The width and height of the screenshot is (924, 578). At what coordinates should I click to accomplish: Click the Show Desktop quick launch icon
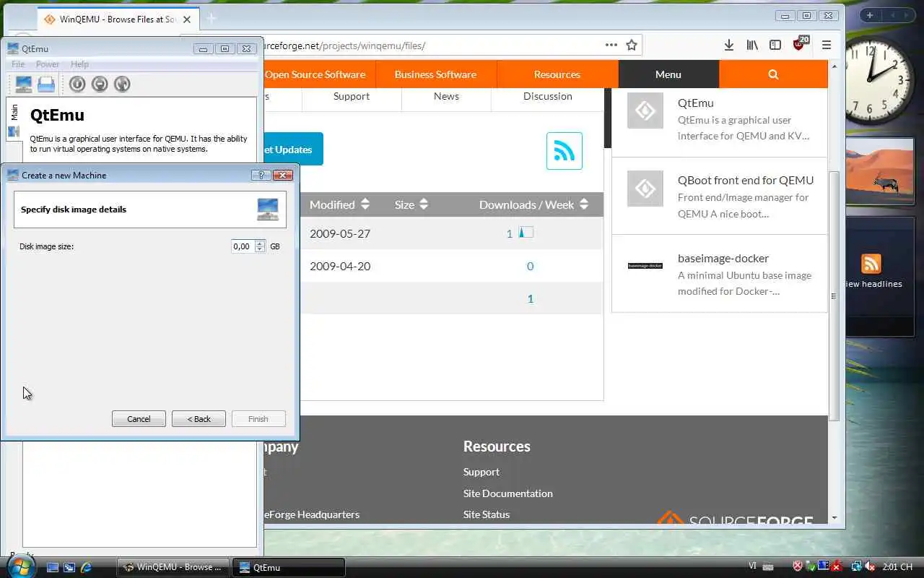pos(53,567)
